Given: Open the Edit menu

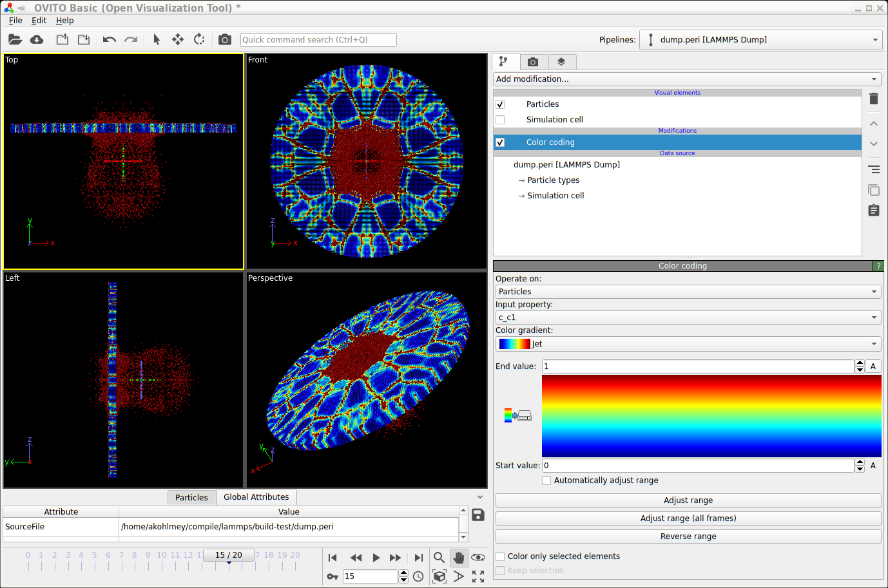Looking at the screenshot, I should pos(39,21).
